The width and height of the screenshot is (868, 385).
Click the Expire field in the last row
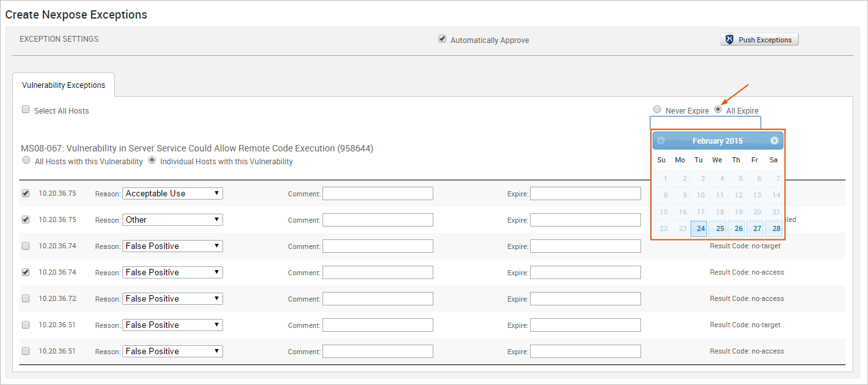click(x=585, y=351)
